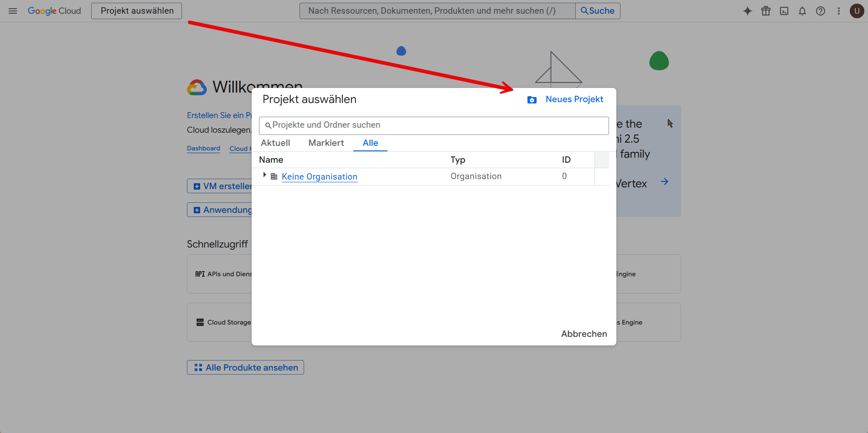The image size is (868, 433).
Task: Open the Projekt auswählen picker button
Action: point(137,11)
